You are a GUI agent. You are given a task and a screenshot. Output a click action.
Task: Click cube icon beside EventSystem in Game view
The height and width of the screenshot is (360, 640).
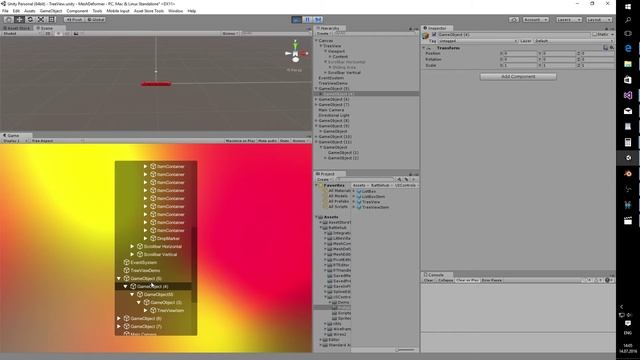pos(127,262)
